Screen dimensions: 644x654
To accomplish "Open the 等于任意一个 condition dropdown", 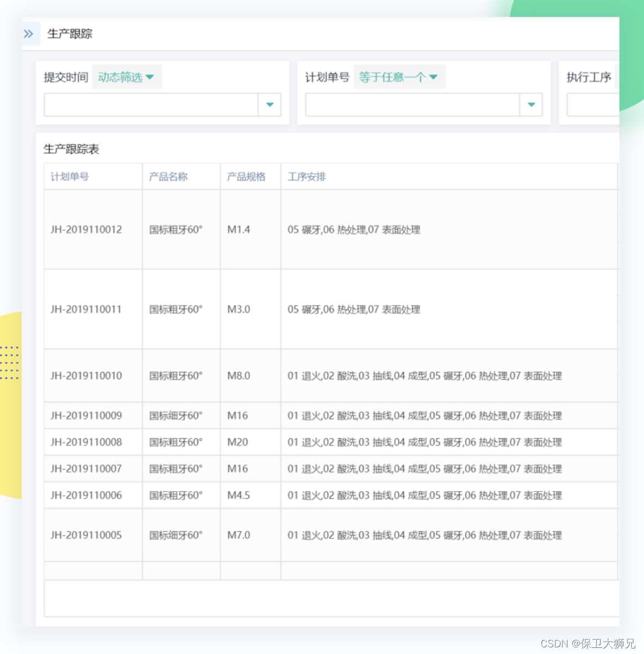I will pyautogui.click(x=399, y=77).
